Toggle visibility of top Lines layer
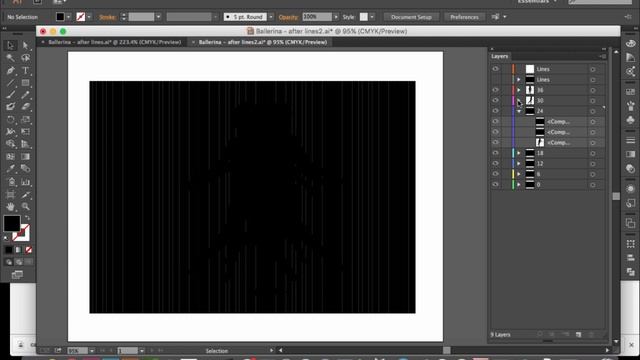 pyautogui.click(x=496, y=69)
